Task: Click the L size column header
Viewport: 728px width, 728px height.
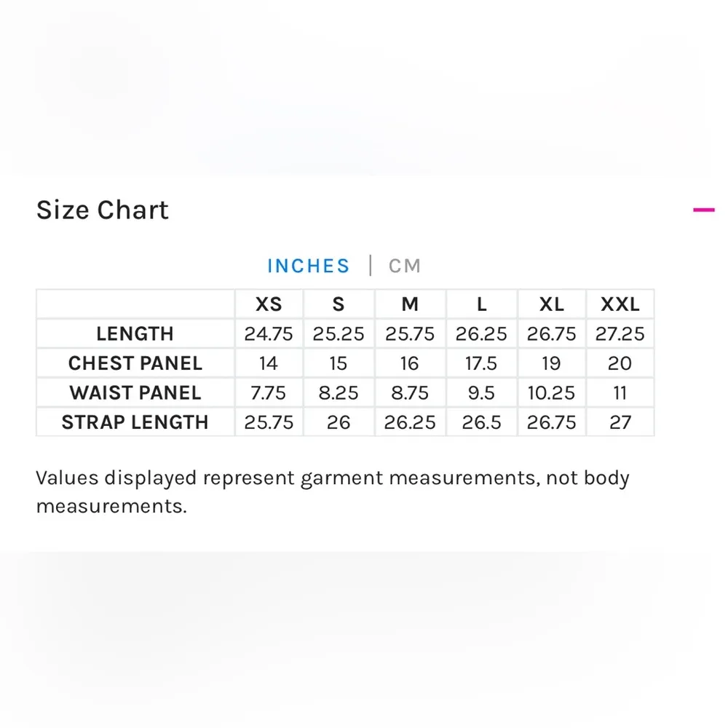Action: tap(481, 304)
